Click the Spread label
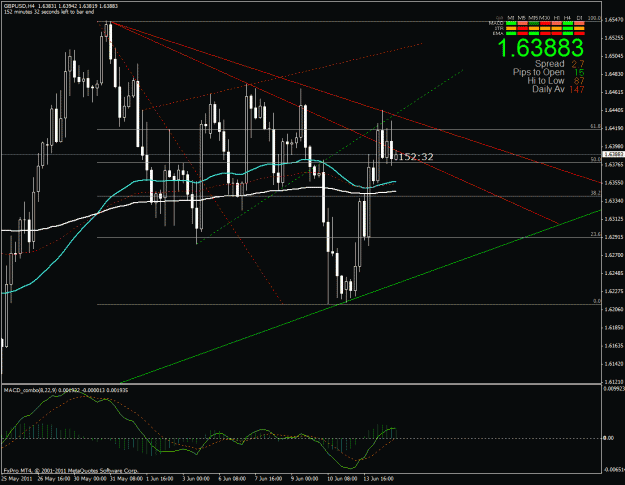 [x=550, y=64]
